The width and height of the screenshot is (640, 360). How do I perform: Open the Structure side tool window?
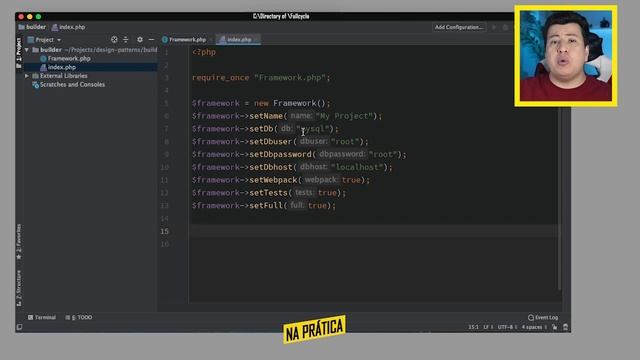(x=19, y=288)
